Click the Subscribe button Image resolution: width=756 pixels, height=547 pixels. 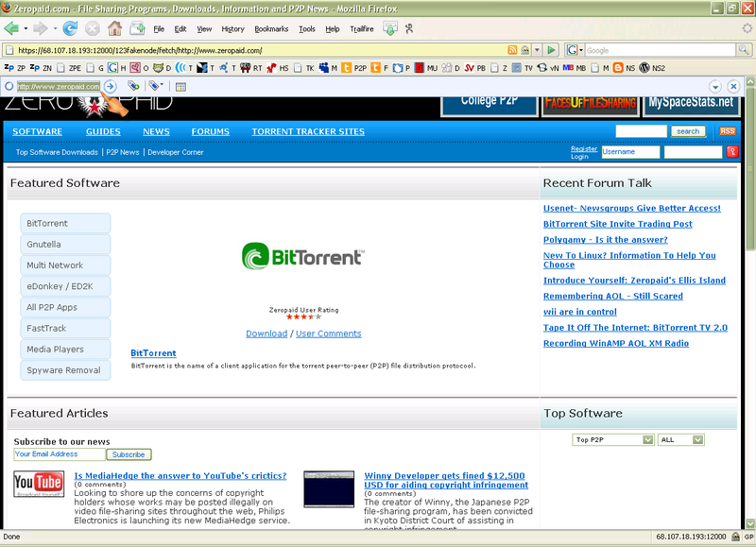tap(129, 454)
